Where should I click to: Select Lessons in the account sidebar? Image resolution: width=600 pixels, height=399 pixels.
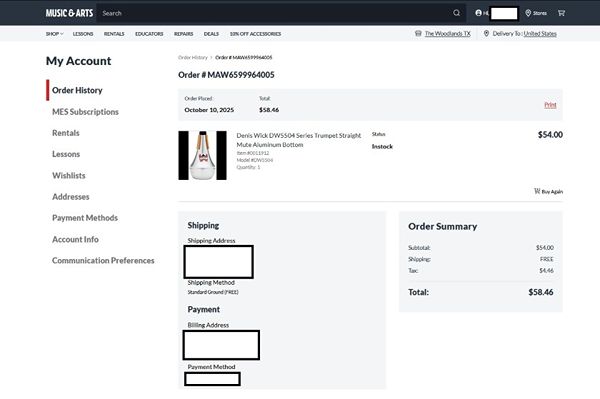point(66,154)
